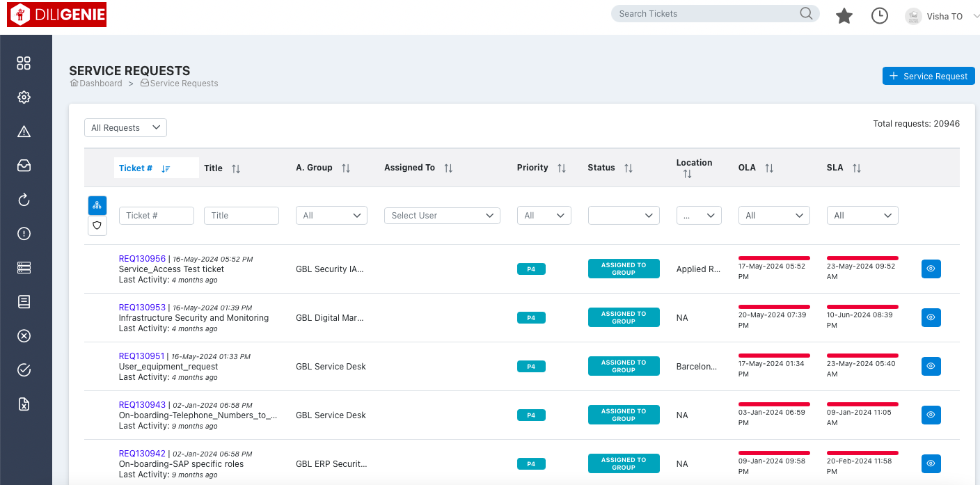Image resolution: width=980 pixels, height=485 pixels.
Task: Open the recent history clock icon
Action: (x=879, y=15)
